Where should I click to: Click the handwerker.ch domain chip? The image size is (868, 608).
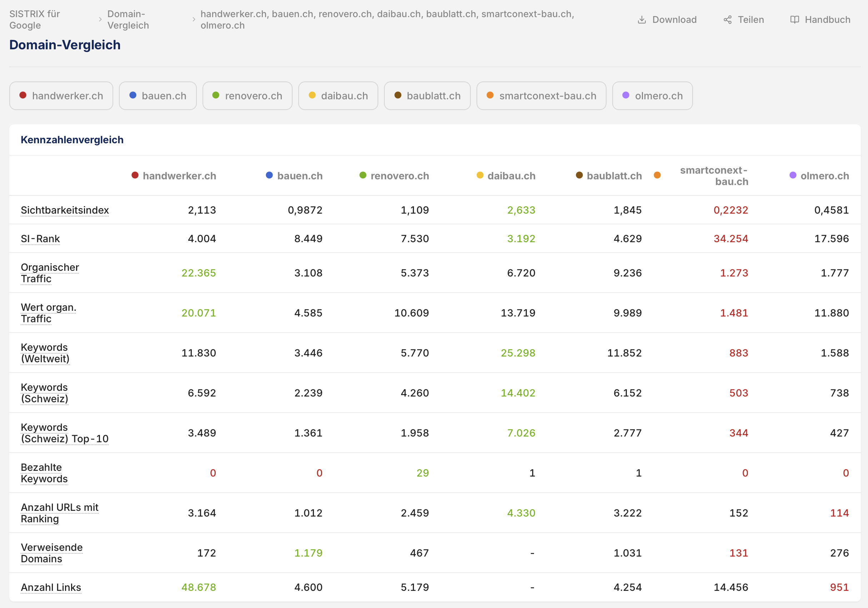coord(61,96)
